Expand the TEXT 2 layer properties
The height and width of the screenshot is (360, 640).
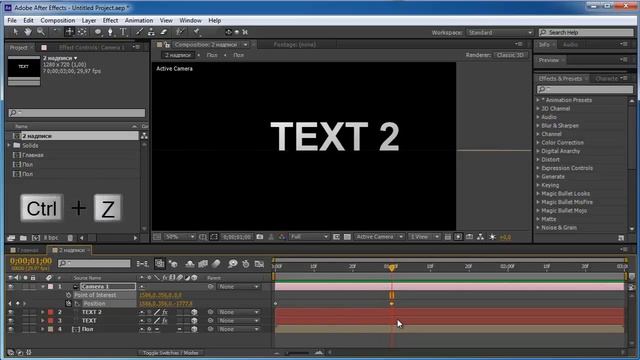click(42, 312)
